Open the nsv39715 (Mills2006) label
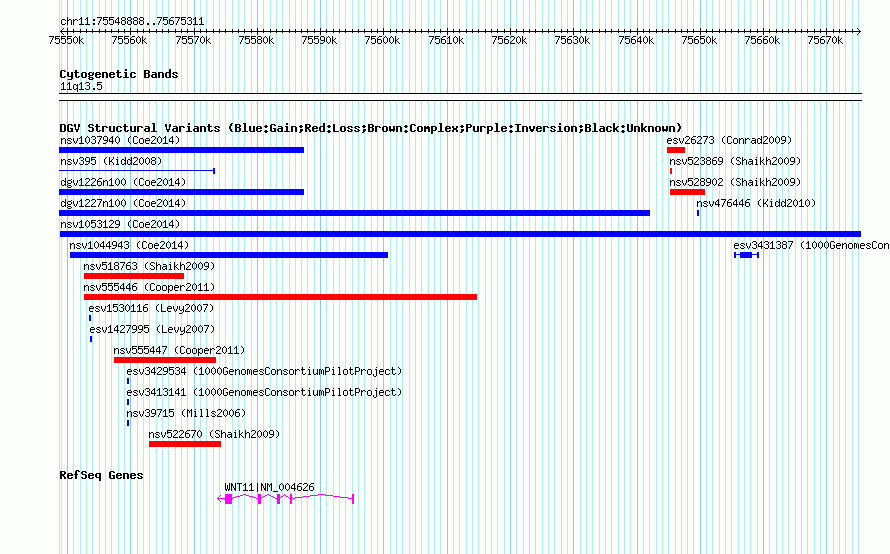This screenshot has height=554, width=890. pos(186,413)
